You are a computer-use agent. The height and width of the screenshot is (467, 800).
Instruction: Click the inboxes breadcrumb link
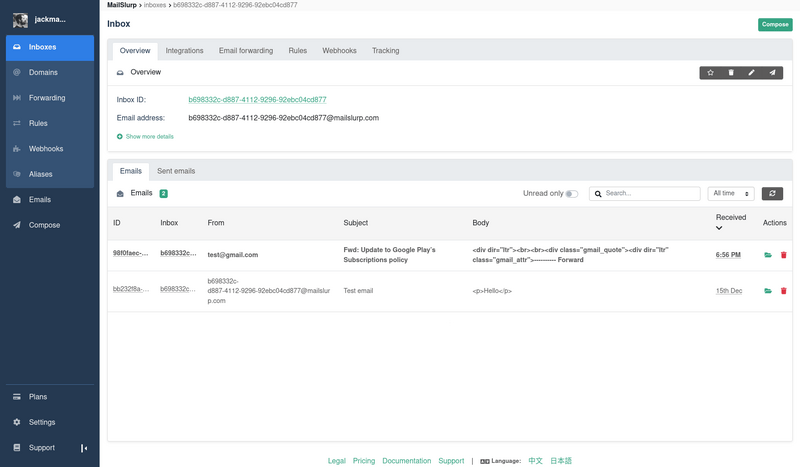pos(155,5)
